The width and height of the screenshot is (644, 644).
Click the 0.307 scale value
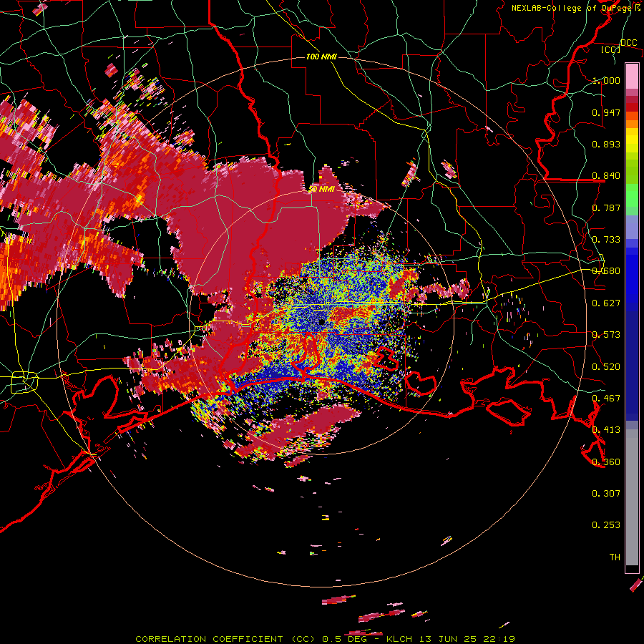pyautogui.click(x=606, y=494)
